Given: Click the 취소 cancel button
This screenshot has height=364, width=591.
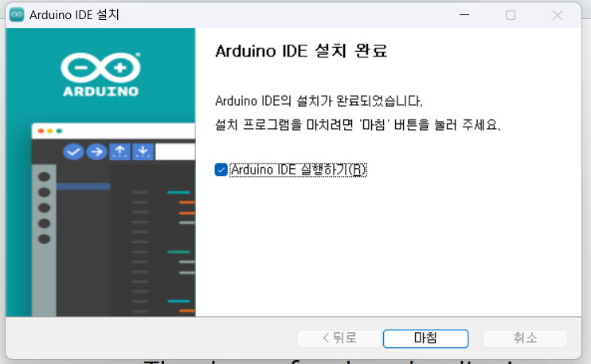Looking at the screenshot, I should point(525,339).
